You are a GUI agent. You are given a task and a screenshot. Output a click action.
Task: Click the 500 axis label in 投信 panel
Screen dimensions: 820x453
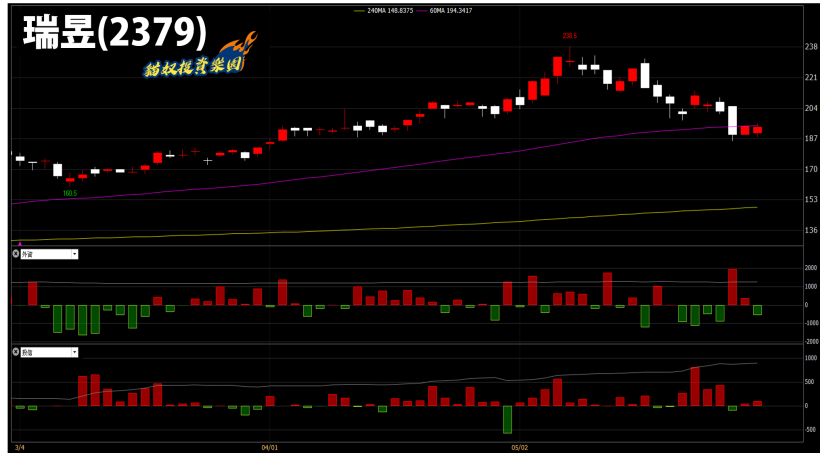(812, 382)
